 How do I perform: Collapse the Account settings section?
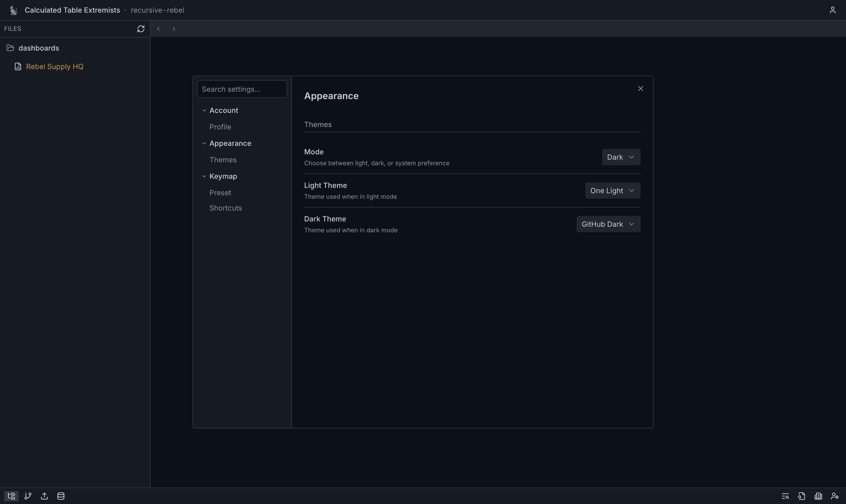[x=204, y=110]
